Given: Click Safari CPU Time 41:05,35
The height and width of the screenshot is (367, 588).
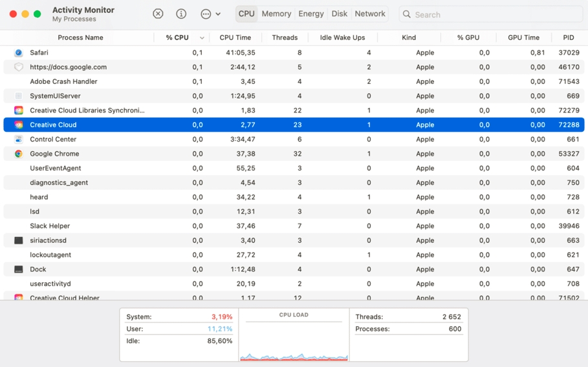Looking at the screenshot, I should (x=241, y=53).
